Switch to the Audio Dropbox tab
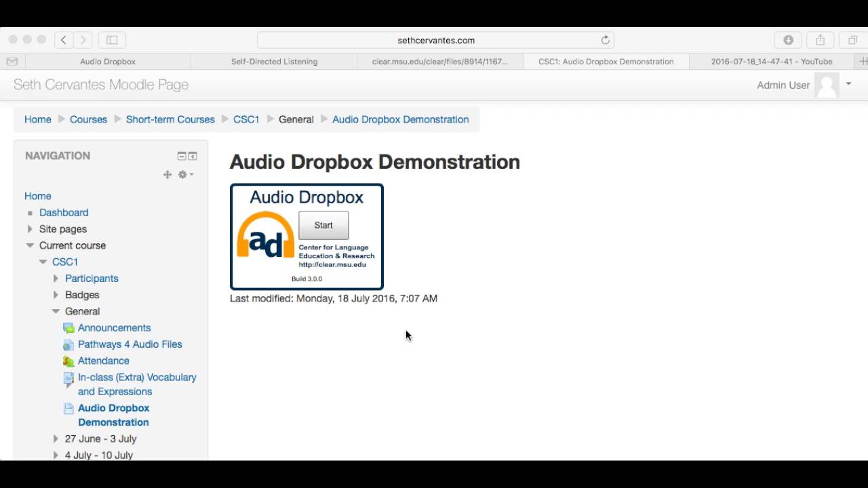 [x=108, y=61]
